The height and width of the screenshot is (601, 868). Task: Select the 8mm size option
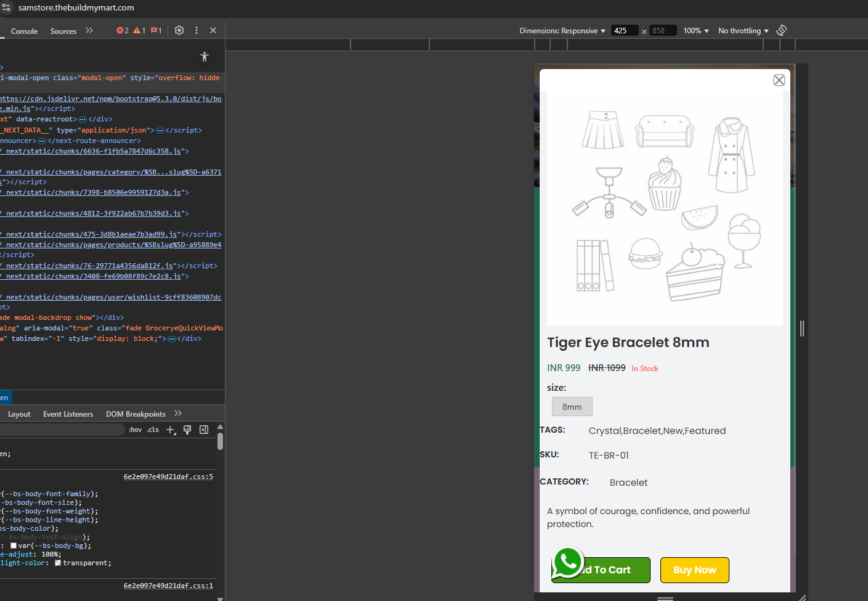(x=572, y=407)
